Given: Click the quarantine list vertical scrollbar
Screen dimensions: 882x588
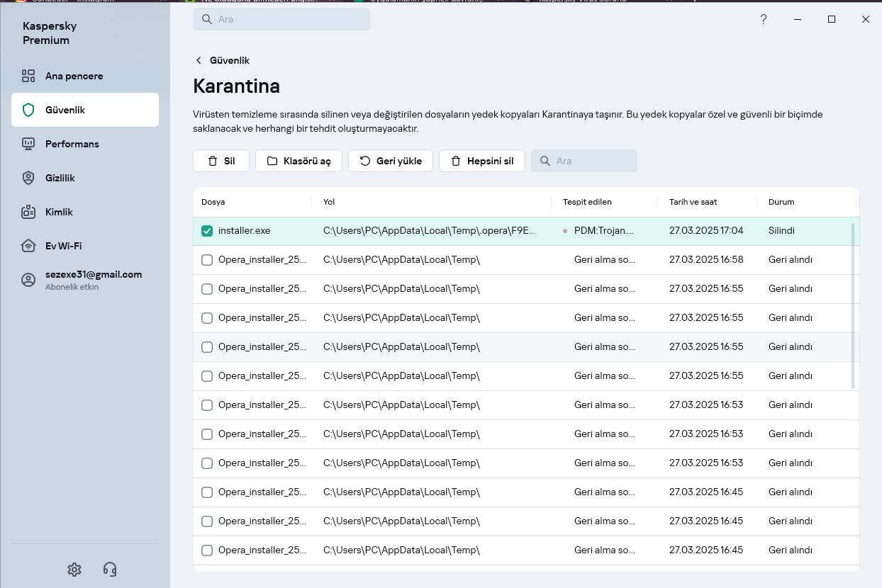Looking at the screenshot, I should pos(853,305).
